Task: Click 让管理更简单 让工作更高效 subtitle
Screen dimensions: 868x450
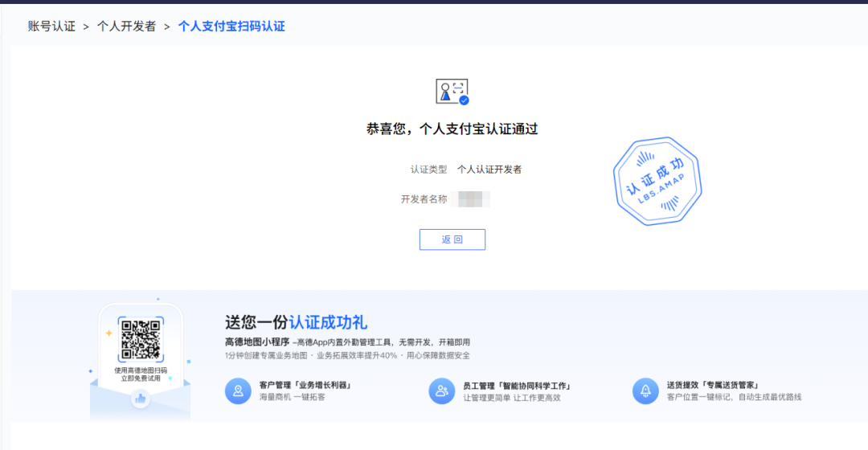Action: (x=512, y=398)
